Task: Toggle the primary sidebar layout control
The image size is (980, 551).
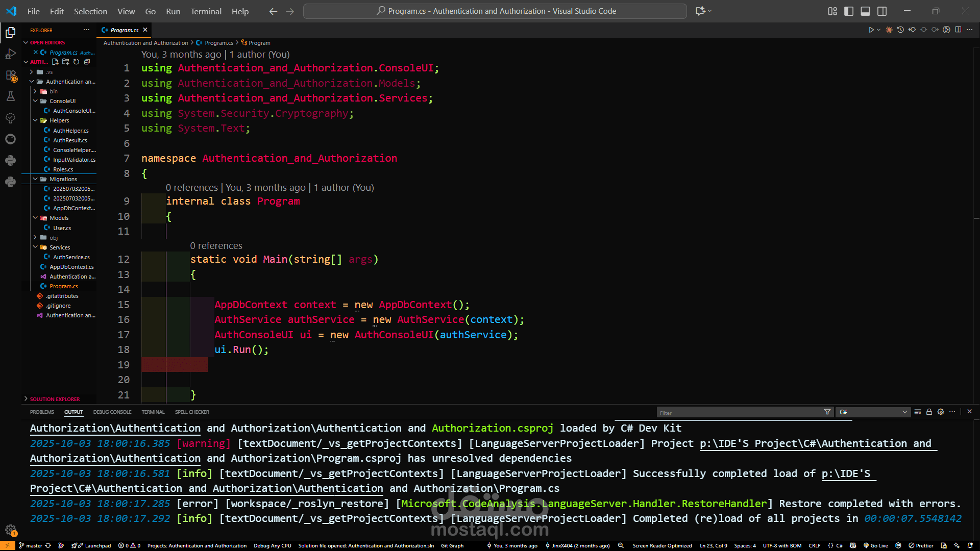Action: (x=849, y=11)
